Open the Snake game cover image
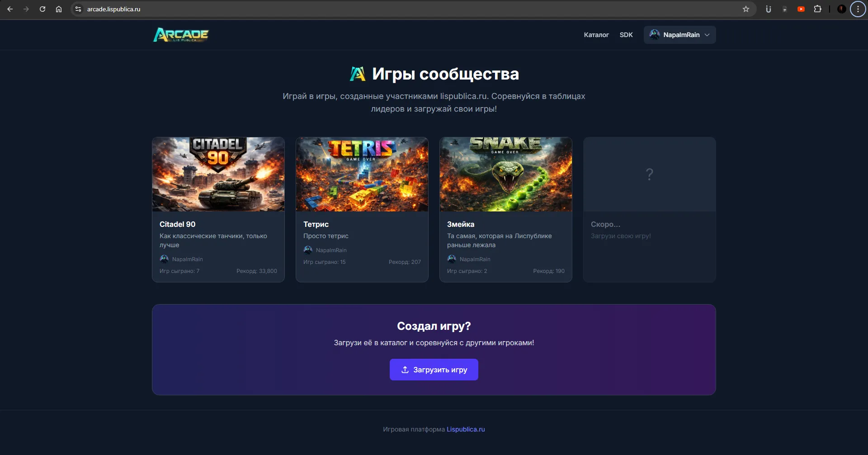Viewport: 868px width, 455px height. click(506, 174)
